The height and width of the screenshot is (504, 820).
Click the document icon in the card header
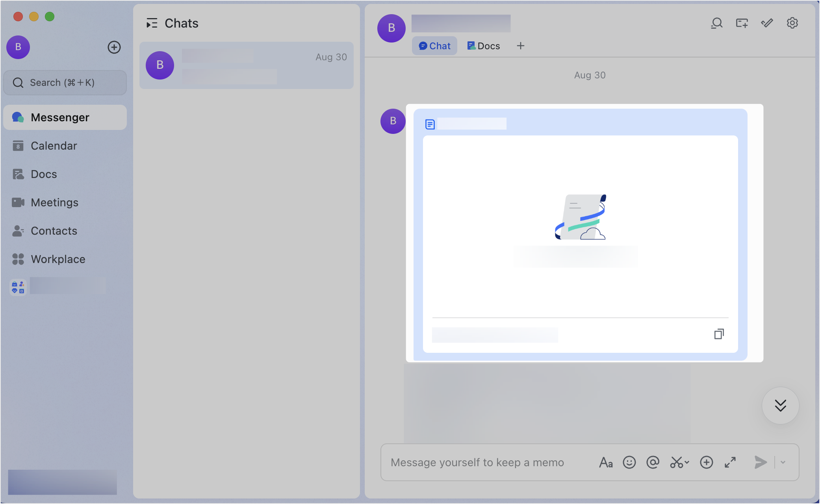tap(430, 124)
